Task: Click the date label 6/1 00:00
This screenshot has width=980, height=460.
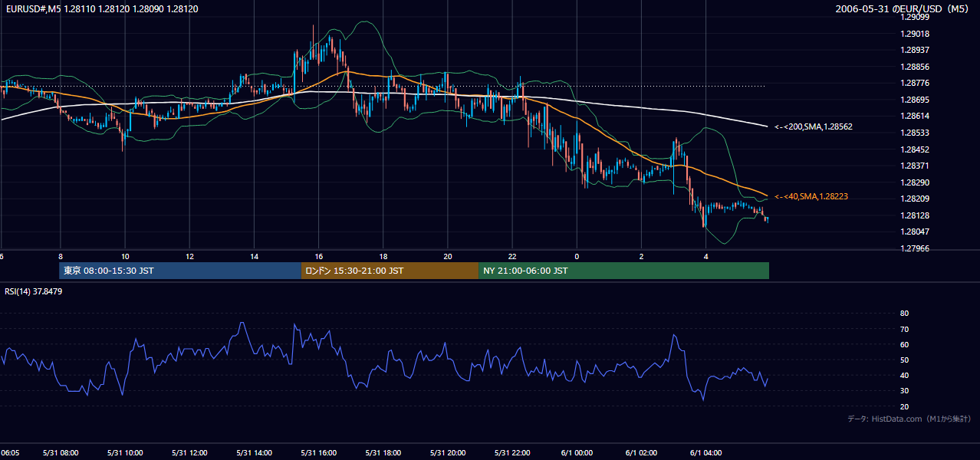Action: tap(577, 453)
